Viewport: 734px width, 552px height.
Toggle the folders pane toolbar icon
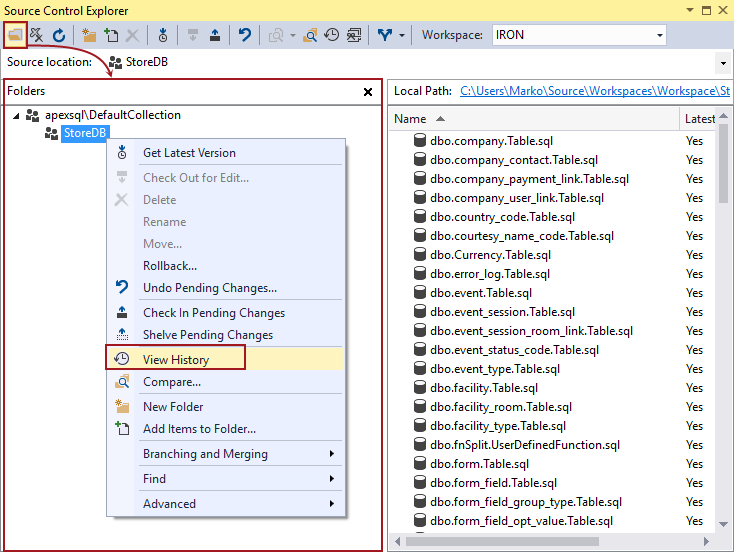coord(15,35)
